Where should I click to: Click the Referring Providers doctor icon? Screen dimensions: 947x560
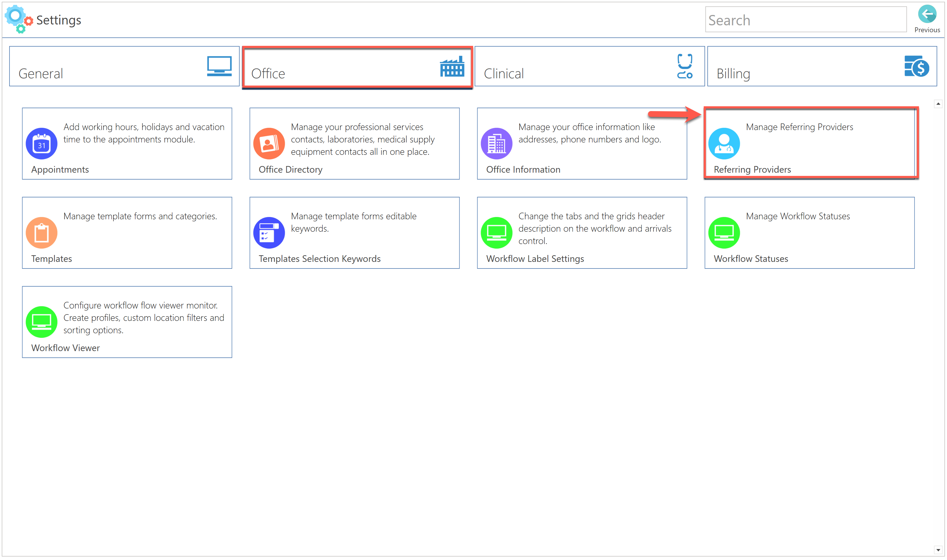point(723,143)
